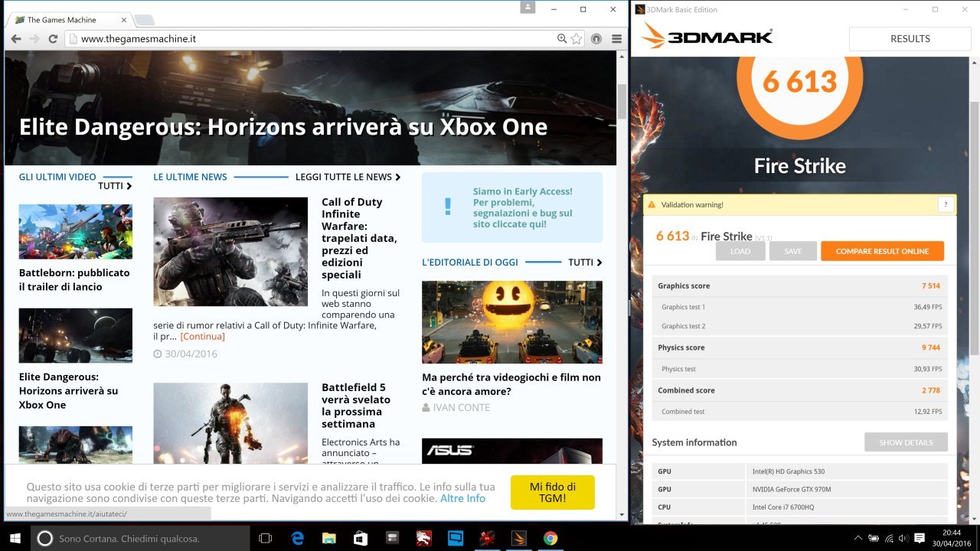Viewport: 980px width, 551px height.
Task: Open Battleborn trailer video thumbnail
Action: pos(76,231)
